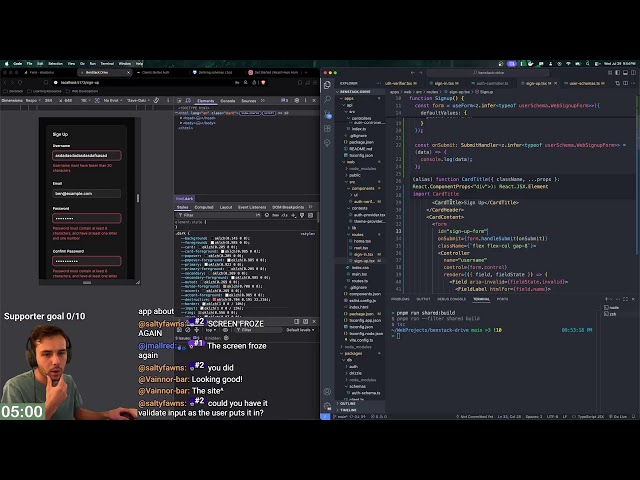Open the Manage gear in VS Code activity bar

327,406
